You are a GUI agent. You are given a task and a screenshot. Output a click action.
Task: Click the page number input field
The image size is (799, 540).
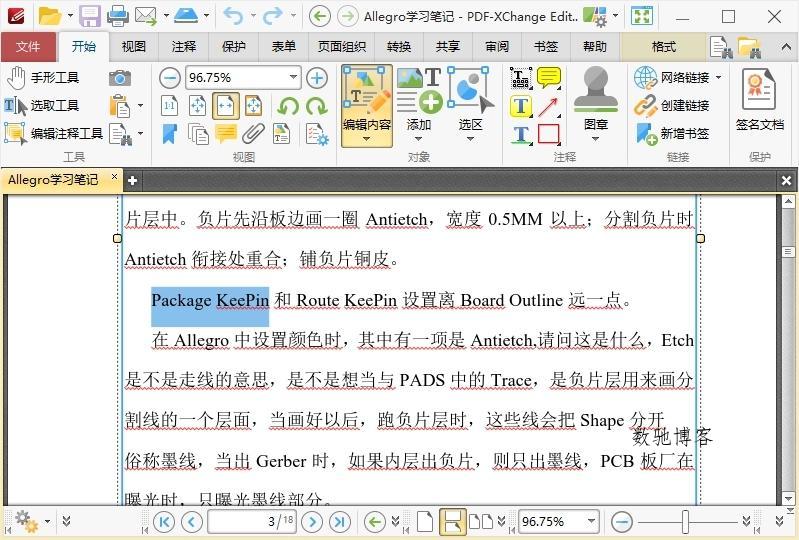[252, 522]
